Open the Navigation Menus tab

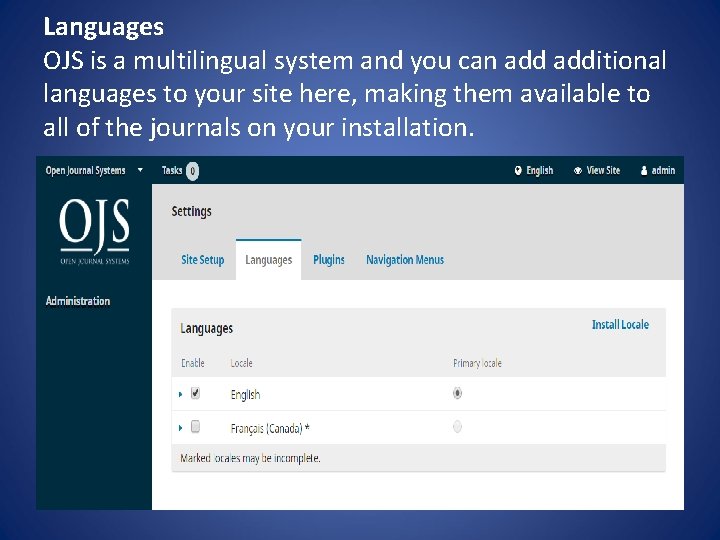click(405, 260)
